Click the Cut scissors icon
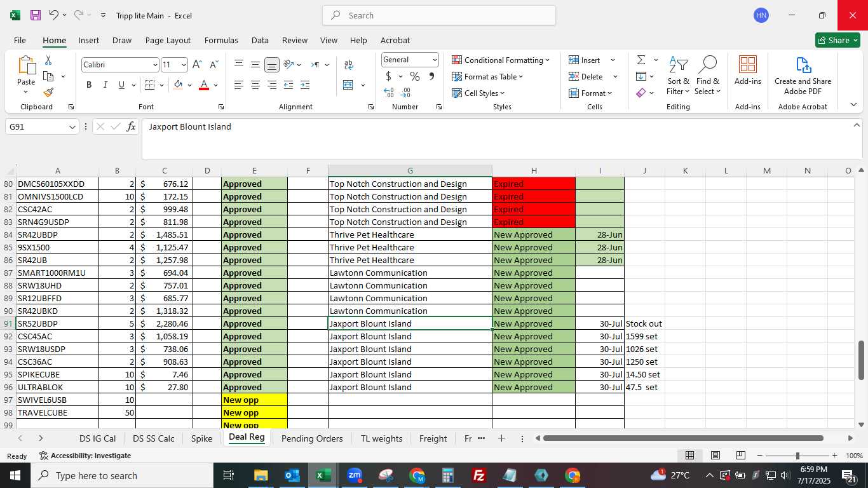The width and height of the screenshot is (868, 488). (x=48, y=60)
